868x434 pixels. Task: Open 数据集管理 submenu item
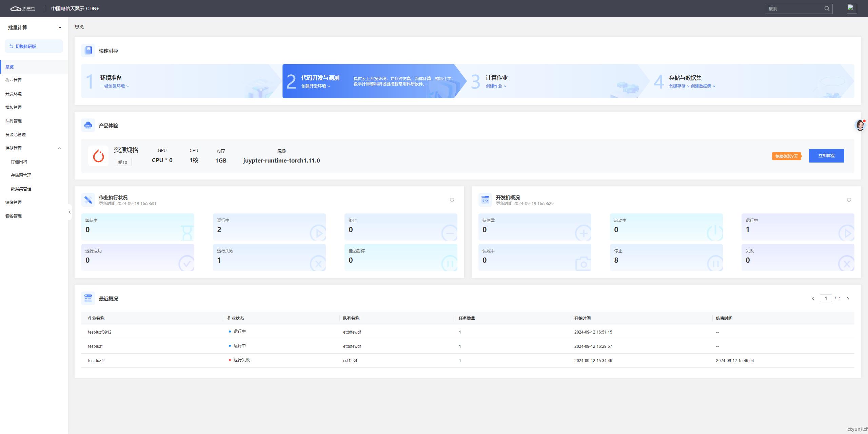tap(34, 189)
